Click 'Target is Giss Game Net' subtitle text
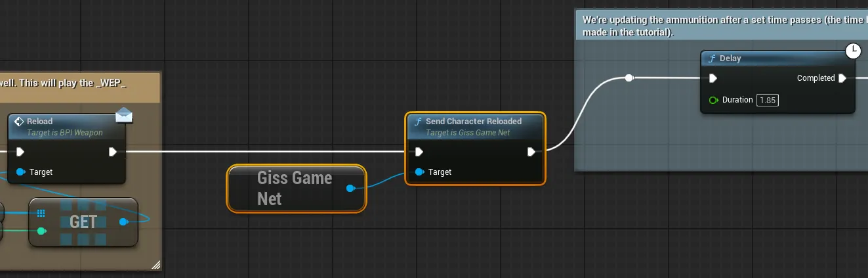The height and width of the screenshot is (278, 868). tap(468, 133)
